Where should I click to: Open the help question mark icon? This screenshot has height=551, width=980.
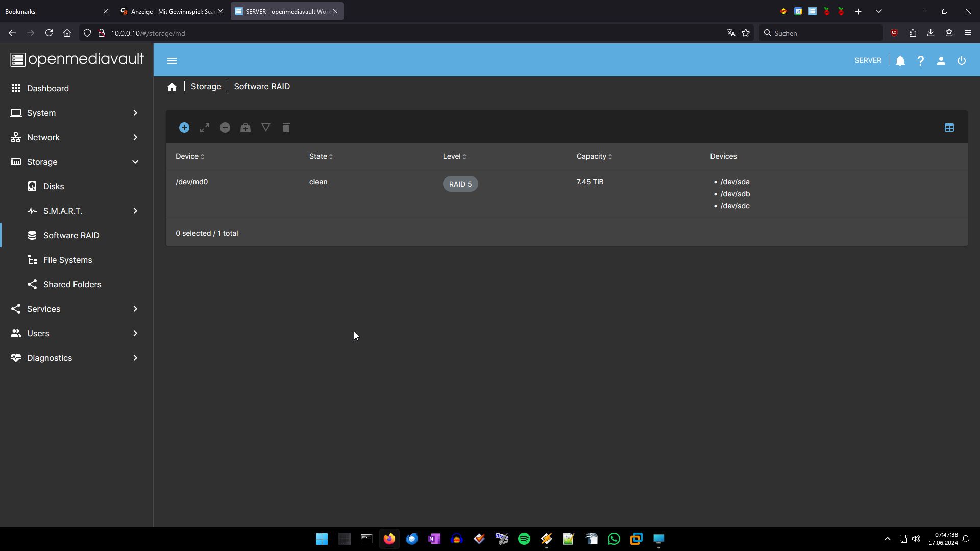921,61
